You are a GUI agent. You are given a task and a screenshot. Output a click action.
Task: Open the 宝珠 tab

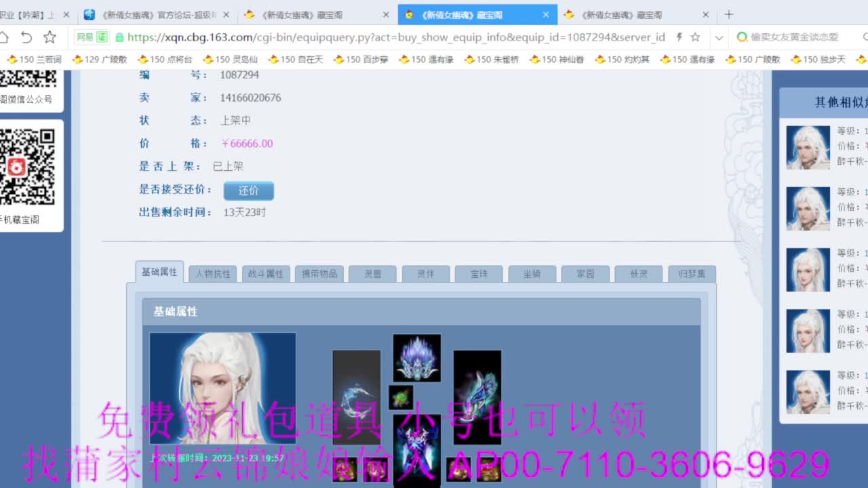coord(479,274)
